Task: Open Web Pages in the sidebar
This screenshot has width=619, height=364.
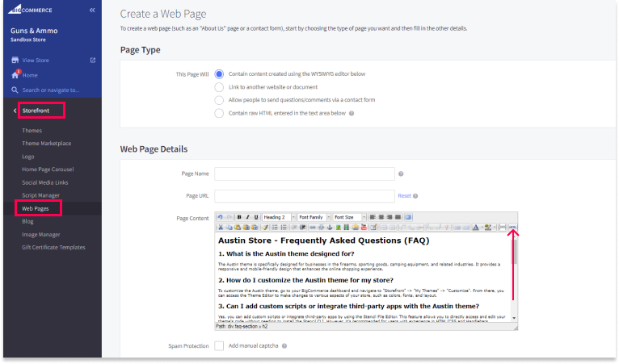Action: [36, 208]
